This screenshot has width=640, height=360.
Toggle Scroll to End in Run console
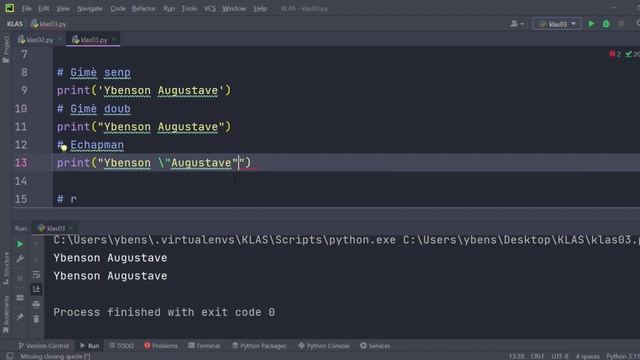coord(36,289)
